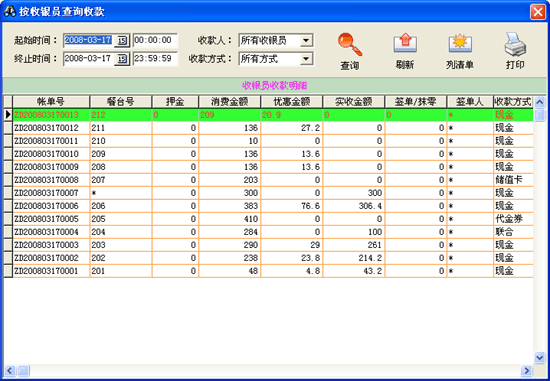The image size is (550, 381).
Task: Open the start date calendar picker
Action: click(x=122, y=41)
